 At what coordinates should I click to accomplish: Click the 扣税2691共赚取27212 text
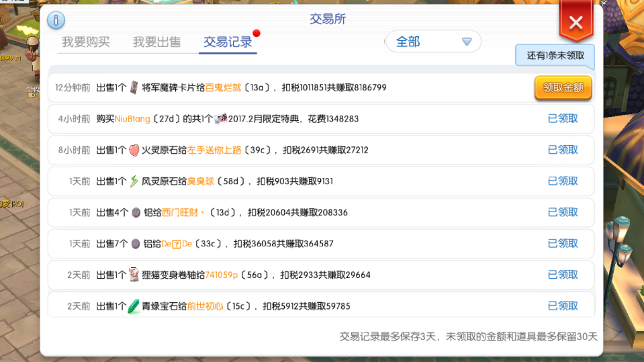pyautogui.click(x=326, y=150)
